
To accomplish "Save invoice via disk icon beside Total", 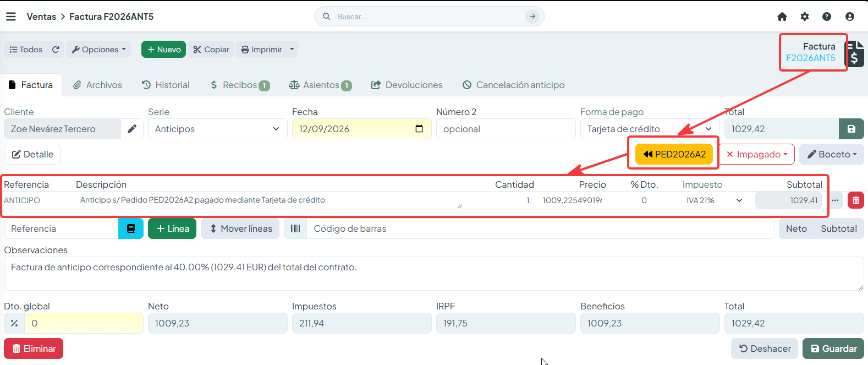I will pyautogui.click(x=851, y=129).
